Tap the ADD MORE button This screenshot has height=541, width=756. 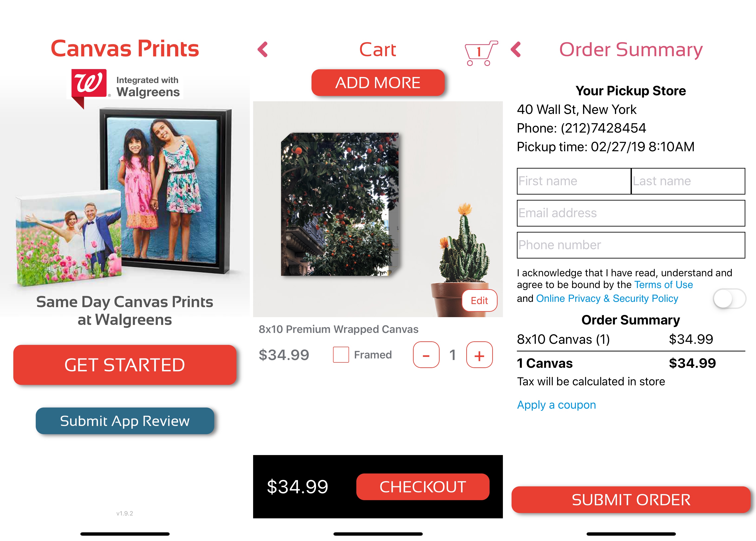[378, 83]
